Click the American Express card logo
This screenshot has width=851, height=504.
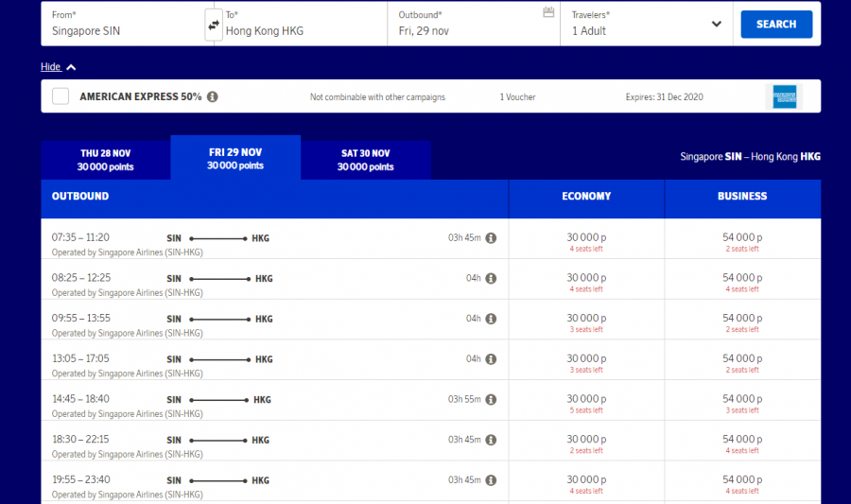point(783,96)
